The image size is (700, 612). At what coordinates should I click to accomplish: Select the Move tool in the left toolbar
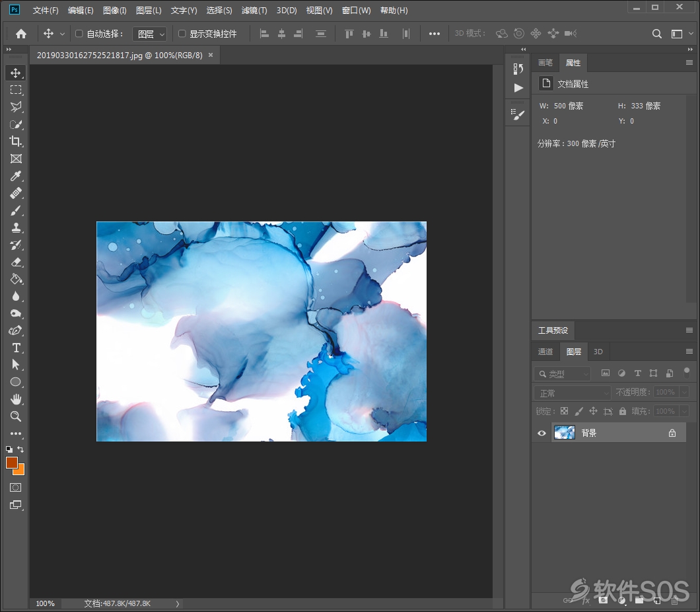click(x=16, y=73)
